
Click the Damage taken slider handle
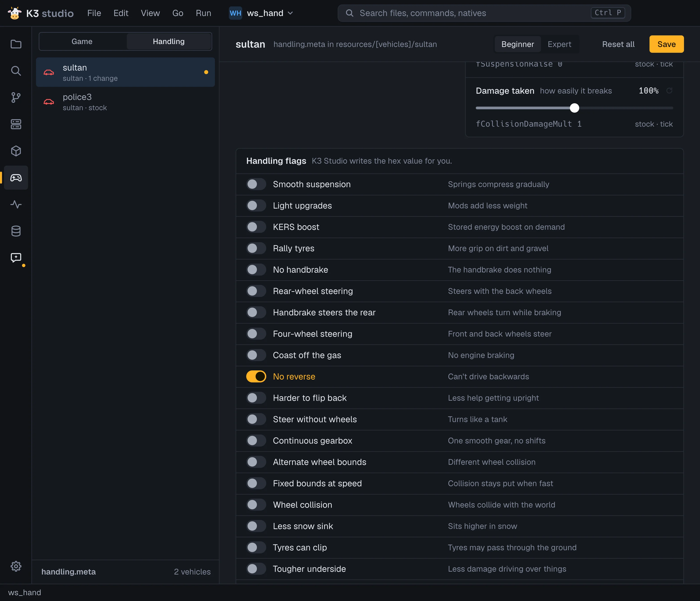(574, 108)
